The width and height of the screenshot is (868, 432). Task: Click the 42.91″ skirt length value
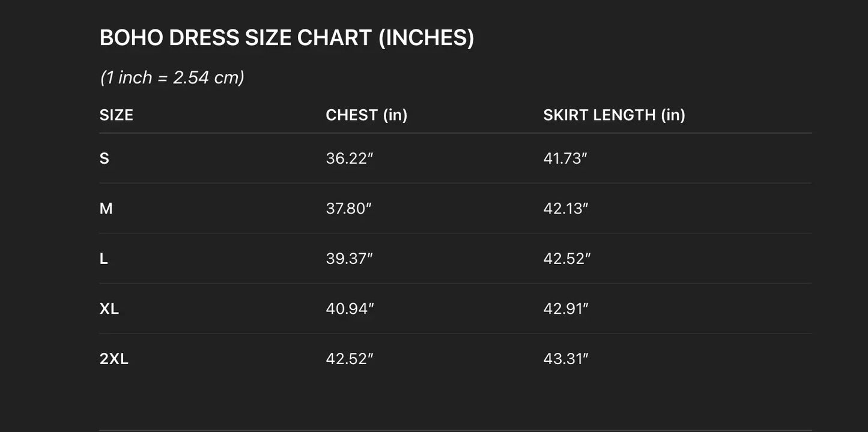pyautogui.click(x=566, y=309)
